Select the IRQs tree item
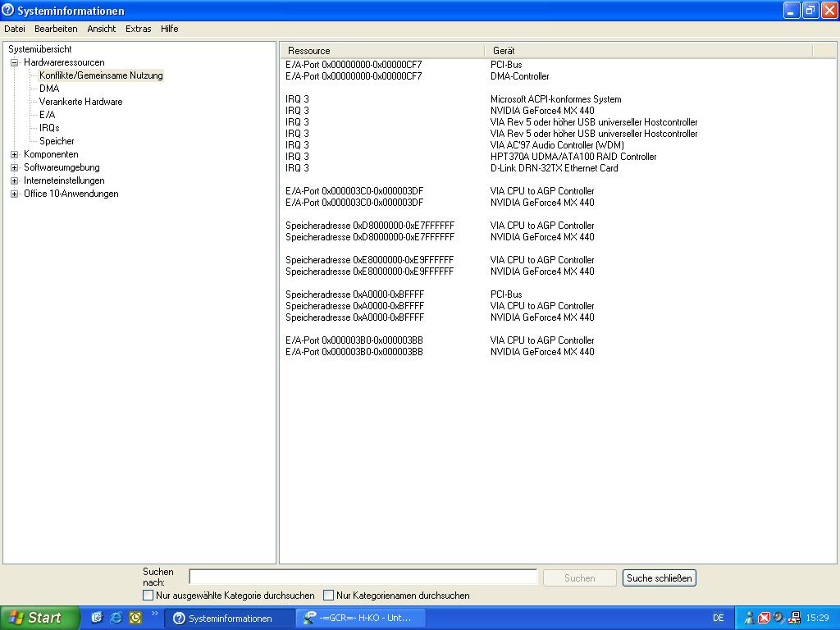 tap(48, 128)
